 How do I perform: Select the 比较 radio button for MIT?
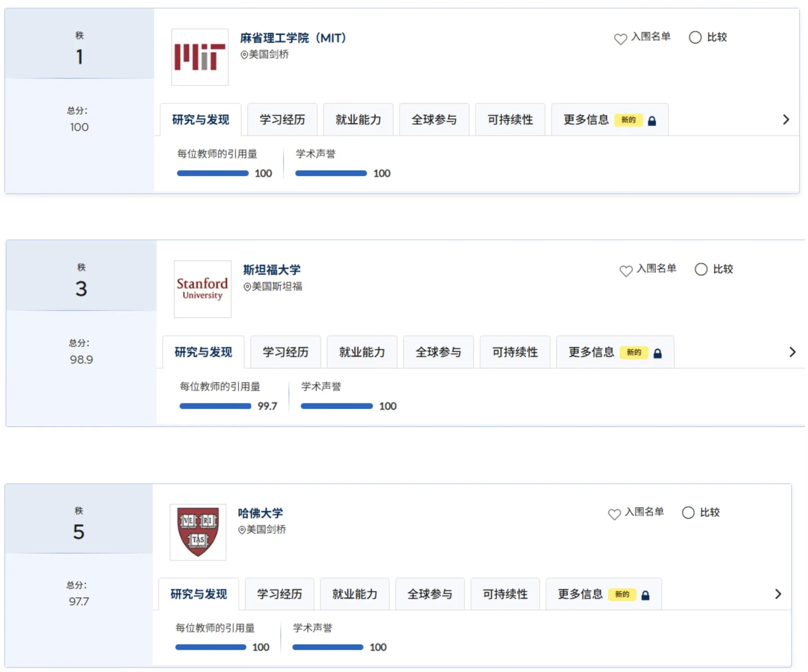(695, 37)
